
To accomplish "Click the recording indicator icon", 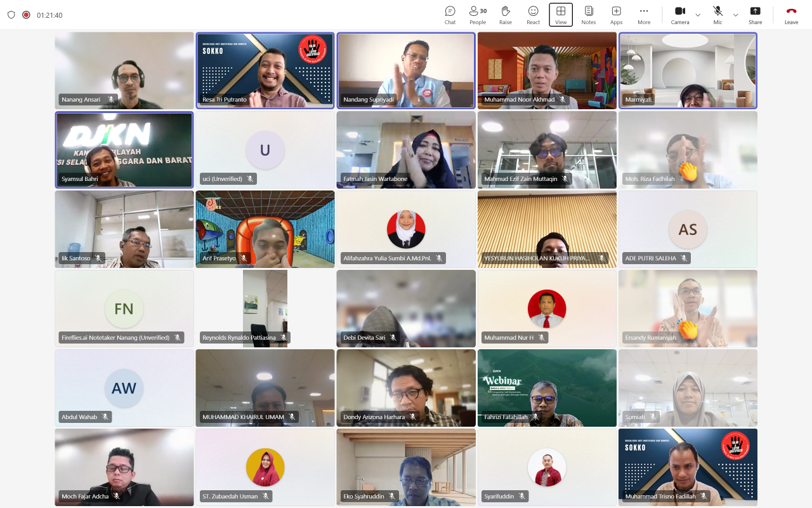I will coord(26,15).
